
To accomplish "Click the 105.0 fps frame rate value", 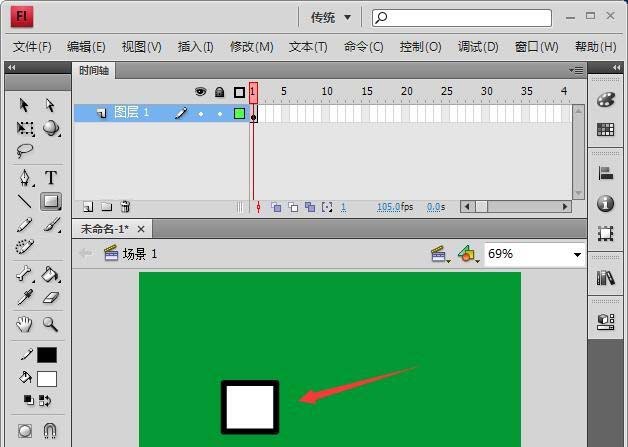I will (x=388, y=207).
